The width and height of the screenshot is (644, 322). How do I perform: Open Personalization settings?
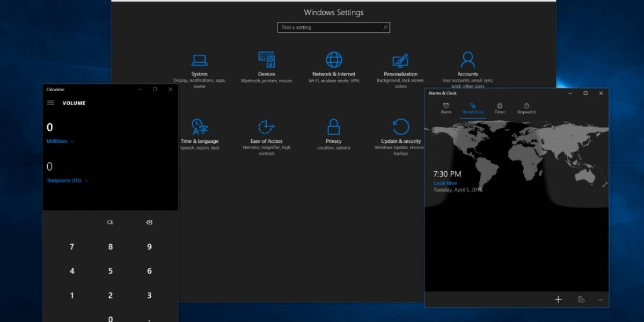[400, 70]
